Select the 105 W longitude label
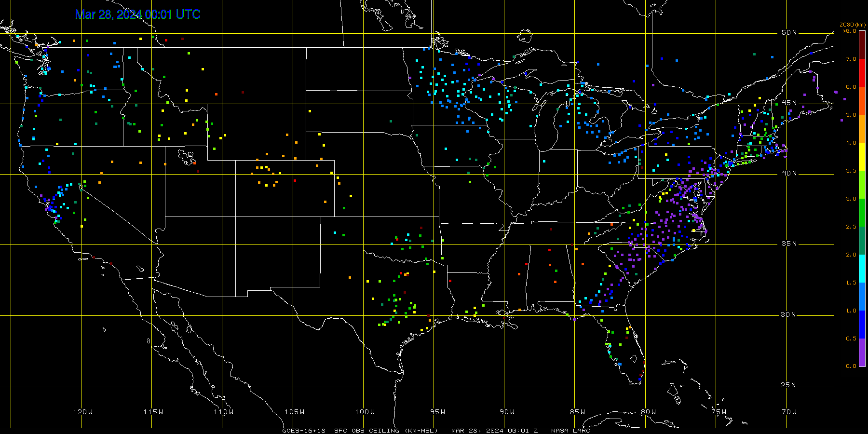Viewport: 868px width, 434px height. [x=294, y=412]
